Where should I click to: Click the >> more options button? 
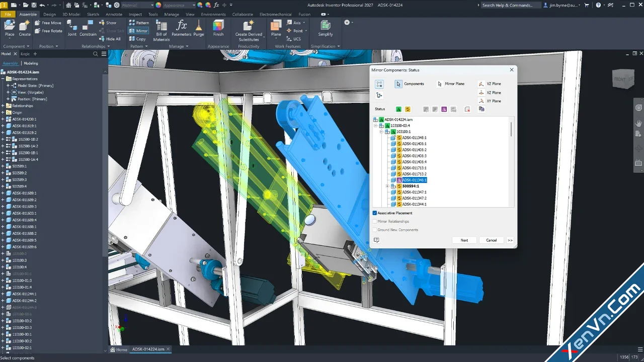[x=510, y=240]
